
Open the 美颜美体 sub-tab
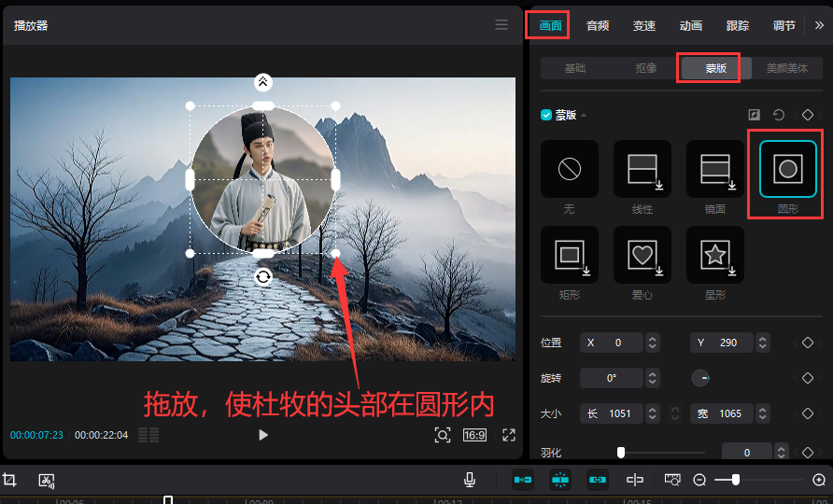pyautogui.click(x=787, y=68)
